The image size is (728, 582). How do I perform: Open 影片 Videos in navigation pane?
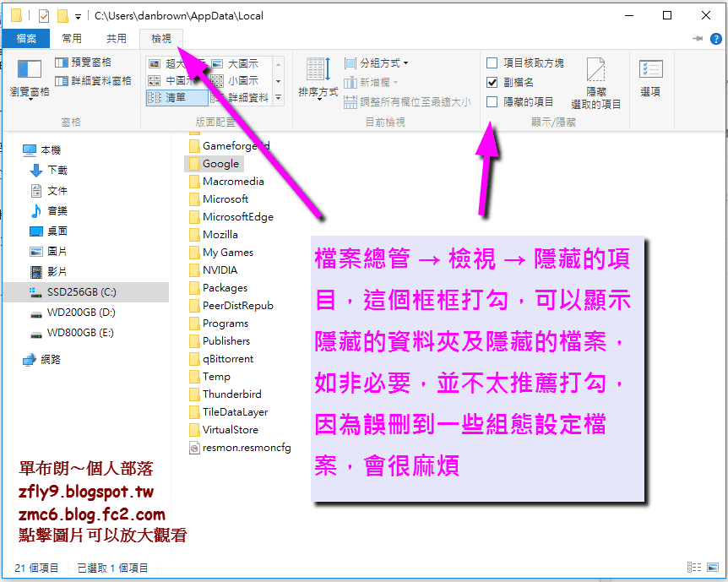click(x=49, y=272)
